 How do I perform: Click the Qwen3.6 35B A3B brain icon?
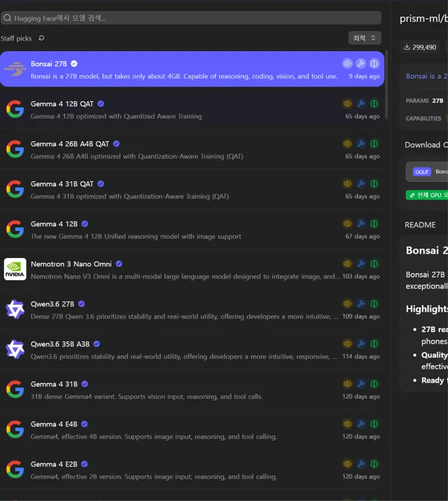coord(374,344)
